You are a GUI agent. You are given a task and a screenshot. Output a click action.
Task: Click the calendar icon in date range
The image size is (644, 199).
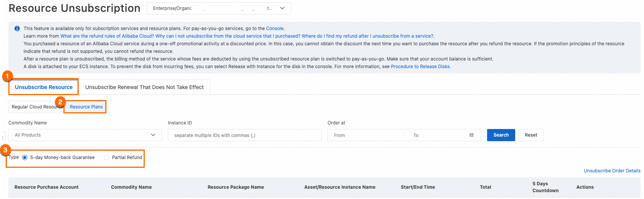(472, 135)
